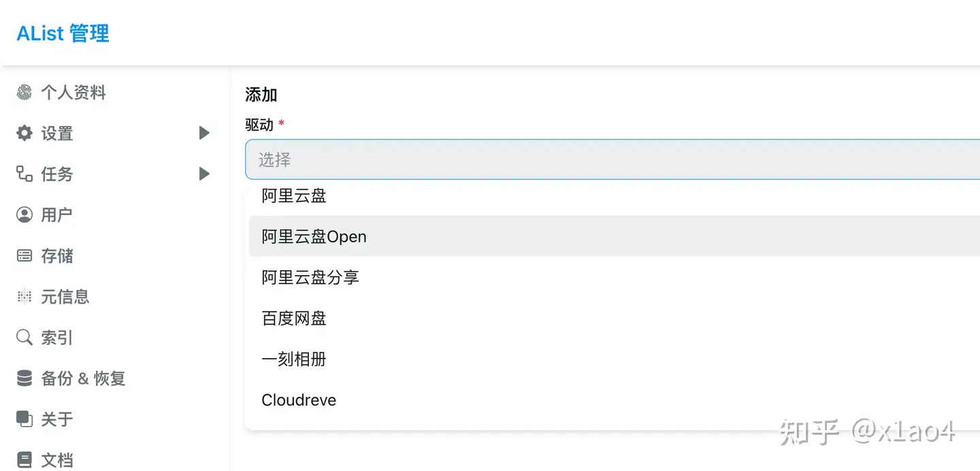Select 阿里云盘分享 driver option
Image resolution: width=980 pixels, height=471 pixels.
pyautogui.click(x=310, y=278)
